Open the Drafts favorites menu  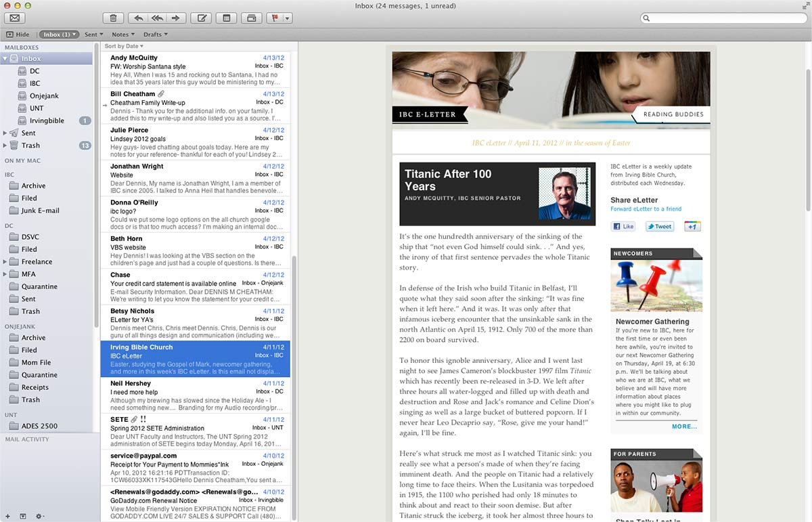pyautogui.click(x=155, y=35)
